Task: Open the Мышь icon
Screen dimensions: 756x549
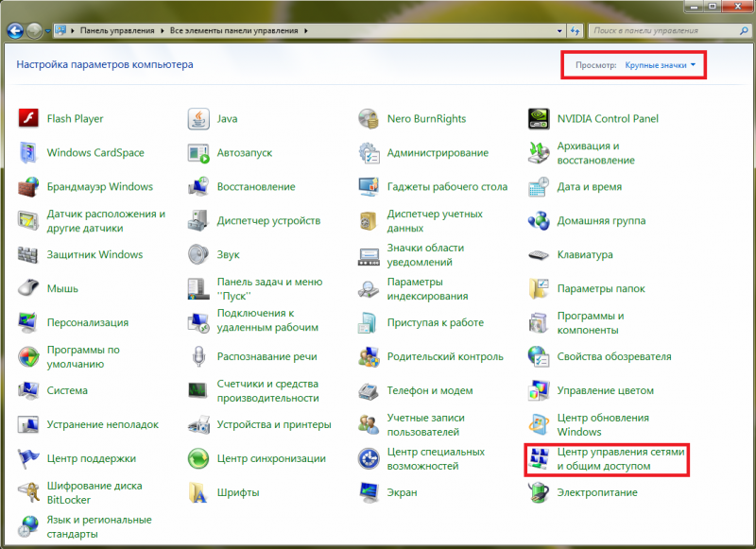Action: point(28,288)
